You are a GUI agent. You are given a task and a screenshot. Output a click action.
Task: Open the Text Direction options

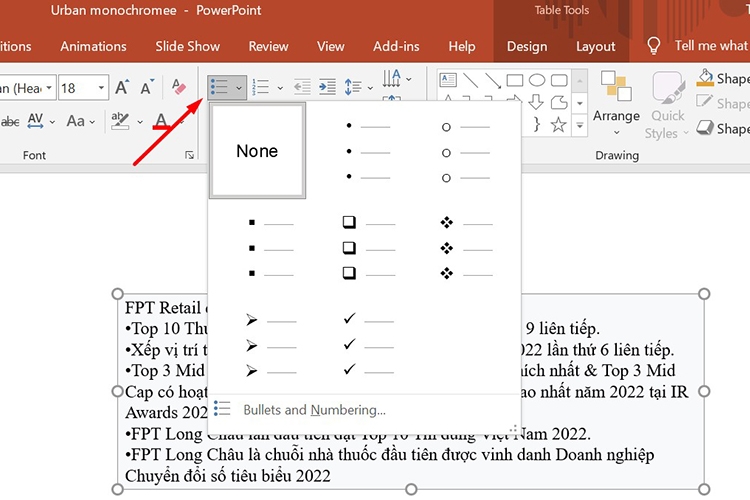(x=397, y=78)
